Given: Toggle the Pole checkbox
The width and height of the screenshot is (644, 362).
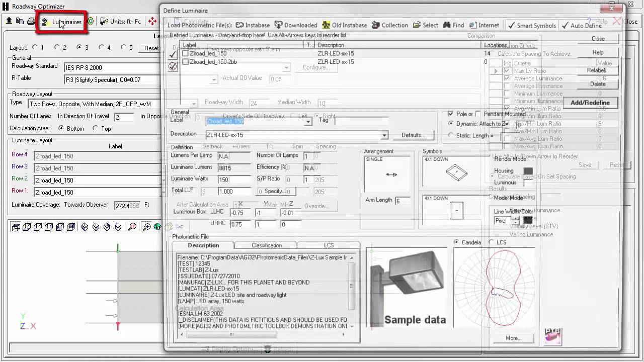Looking at the screenshot, I should 451,114.
